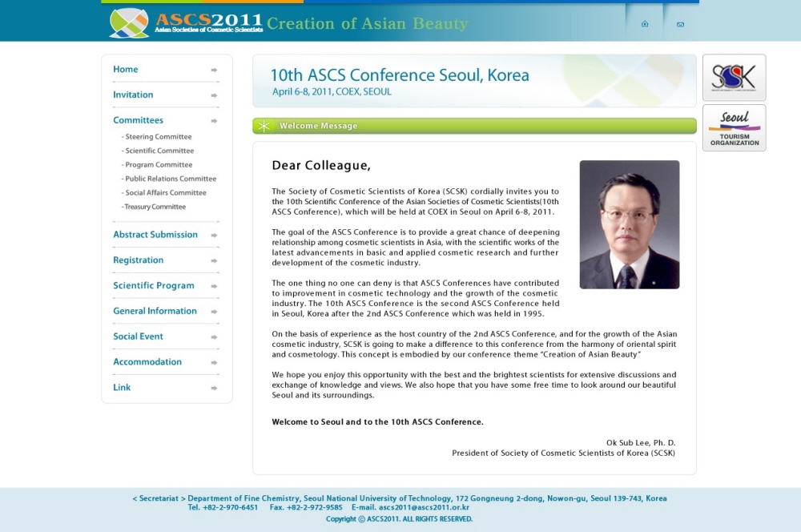This screenshot has width=801, height=532.
Task: Click the ascs2011@ascs2011.or.kr email address
Action: 424,507
